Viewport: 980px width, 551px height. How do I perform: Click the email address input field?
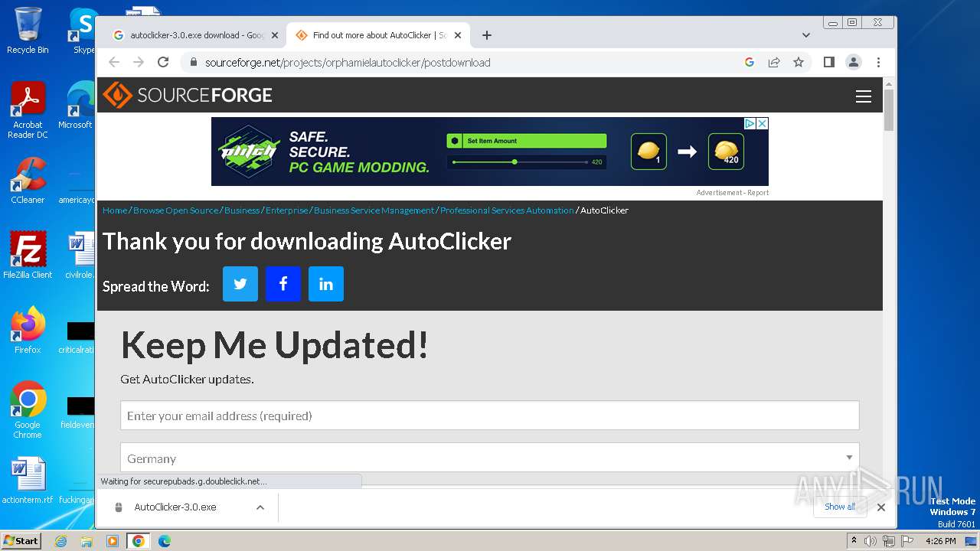click(x=489, y=416)
